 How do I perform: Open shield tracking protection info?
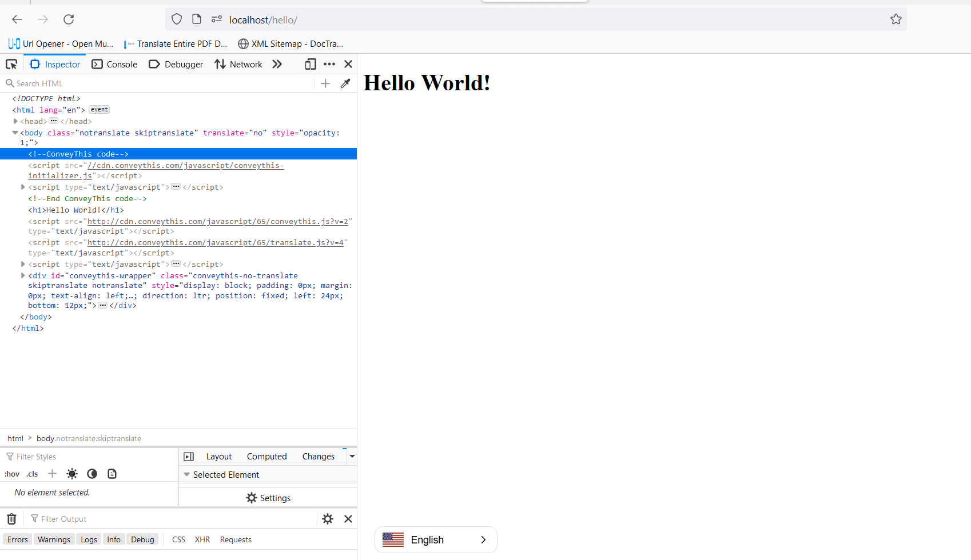tap(177, 19)
